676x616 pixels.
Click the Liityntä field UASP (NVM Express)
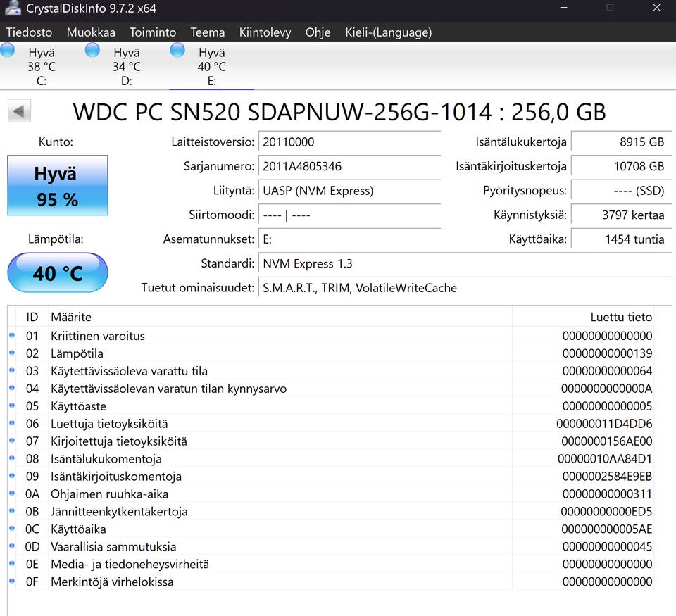[350, 191]
